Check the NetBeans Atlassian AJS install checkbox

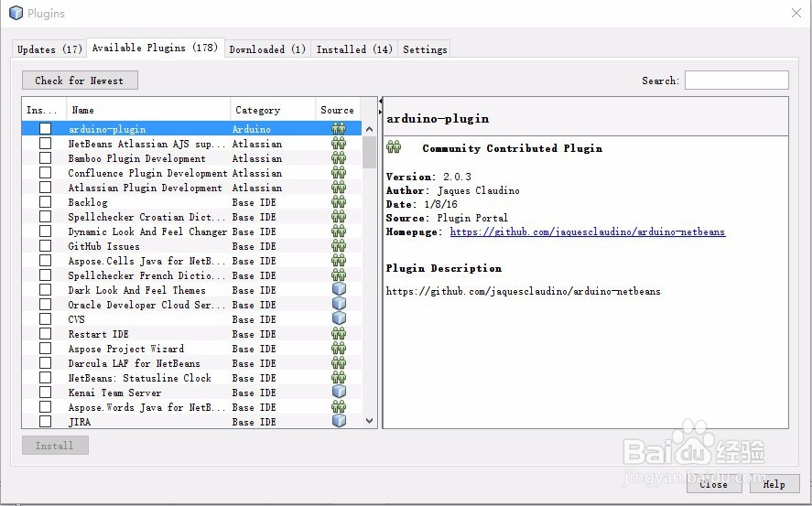(46, 144)
